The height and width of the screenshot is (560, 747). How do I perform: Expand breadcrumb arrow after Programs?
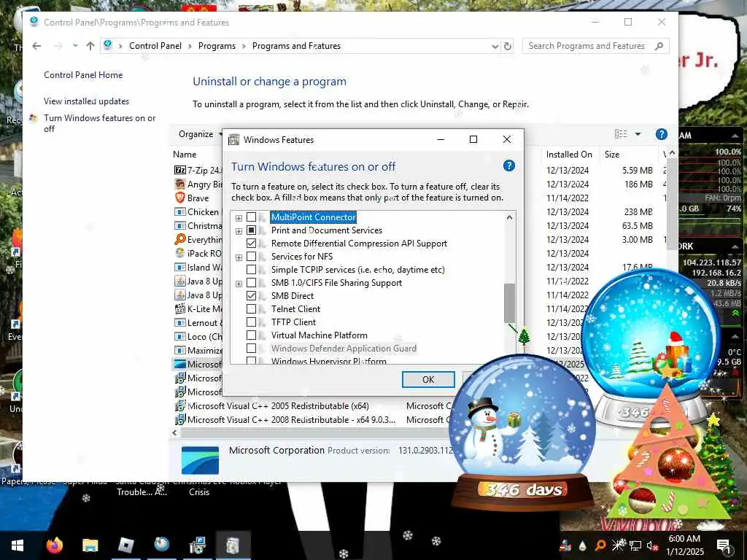coord(244,46)
